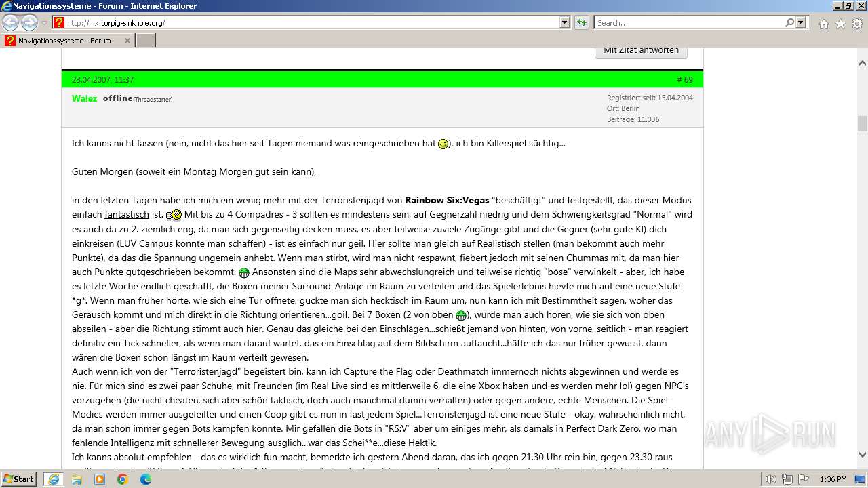Select the Navigationssysteme - Forum tab
This screenshot has width=868, height=488.
[67, 41]
